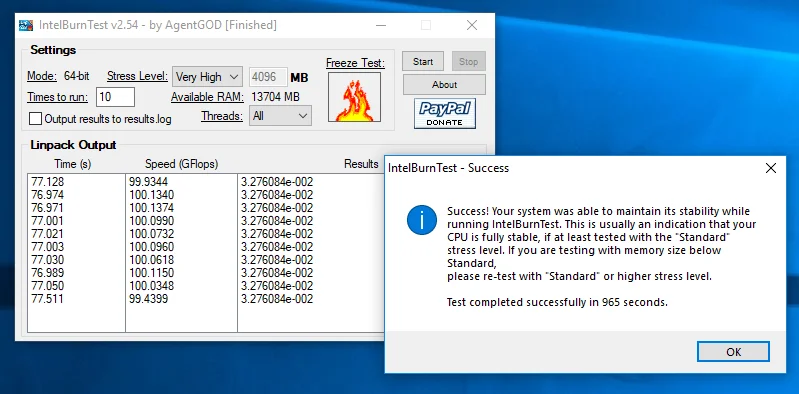Click the 64-bit mode value

[x=76, y=76]
